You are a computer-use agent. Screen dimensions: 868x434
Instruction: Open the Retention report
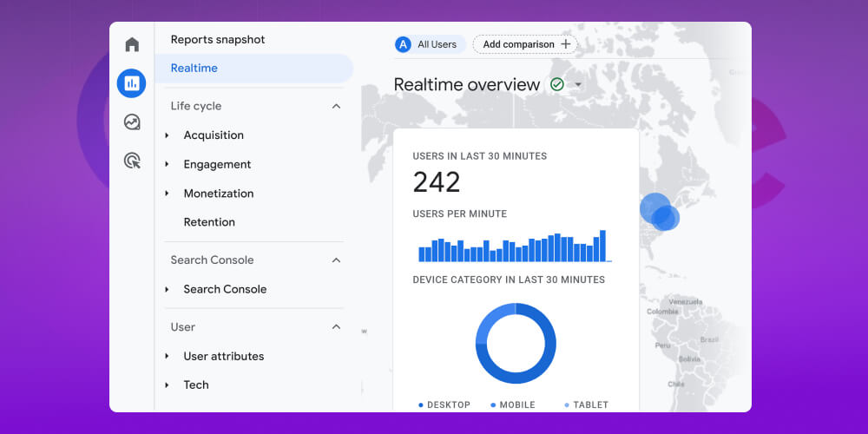click(x=209, y=222)
